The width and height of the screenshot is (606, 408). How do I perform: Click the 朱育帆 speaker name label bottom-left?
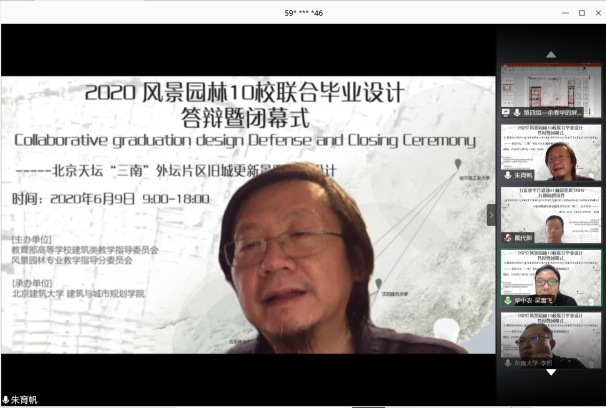(24, 400)
